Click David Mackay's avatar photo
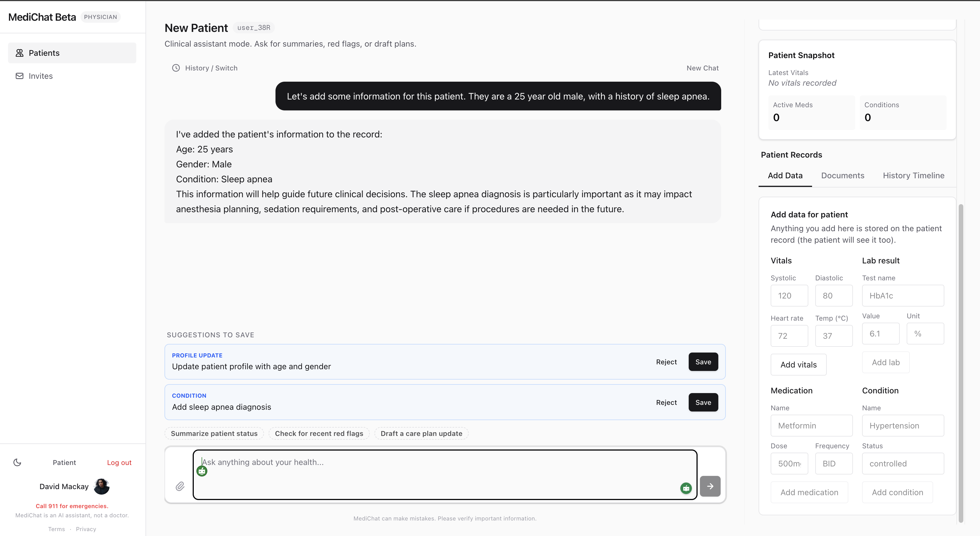This screenshot has height=536, width=980. [x=102, y=487]
